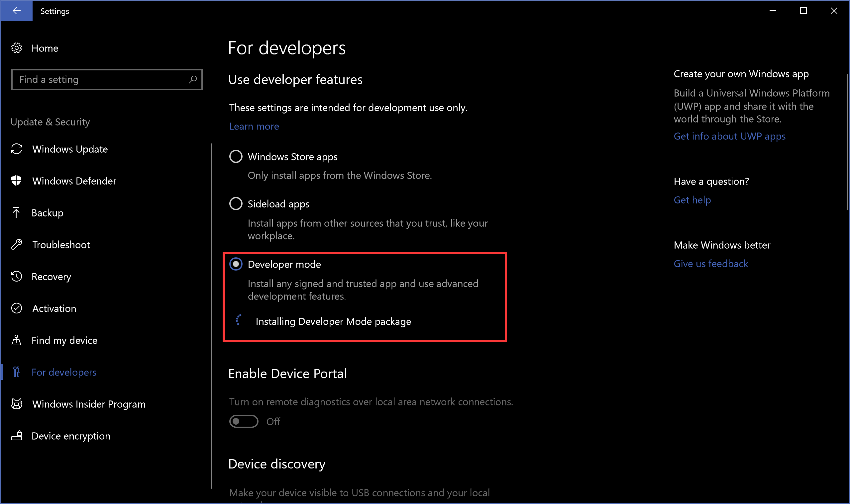Click the back arrow in the title bar
850x504 pixels.
point(16,11)
